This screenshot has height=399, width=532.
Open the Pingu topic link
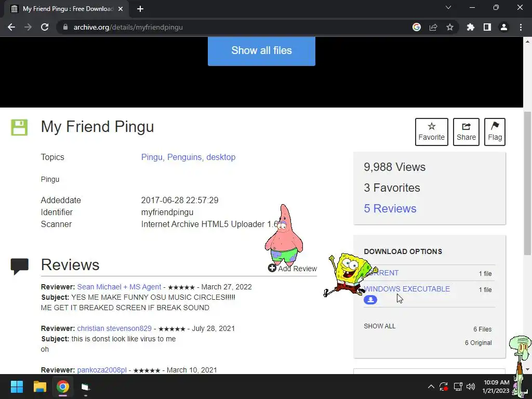click(x=152, y=157)
